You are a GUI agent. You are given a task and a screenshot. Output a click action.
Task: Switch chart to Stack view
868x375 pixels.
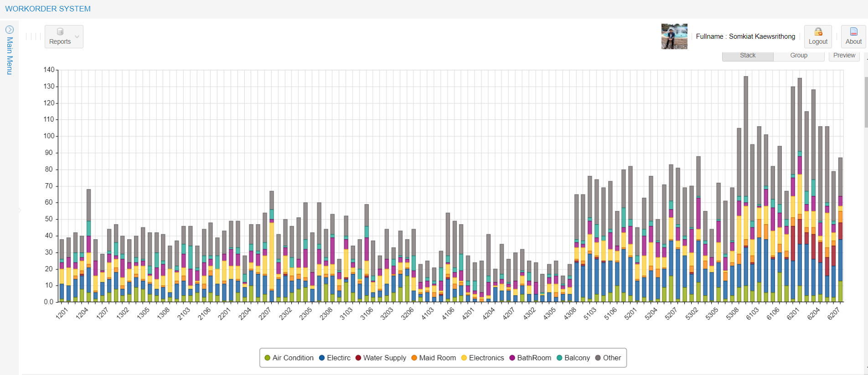coord(748,56)
